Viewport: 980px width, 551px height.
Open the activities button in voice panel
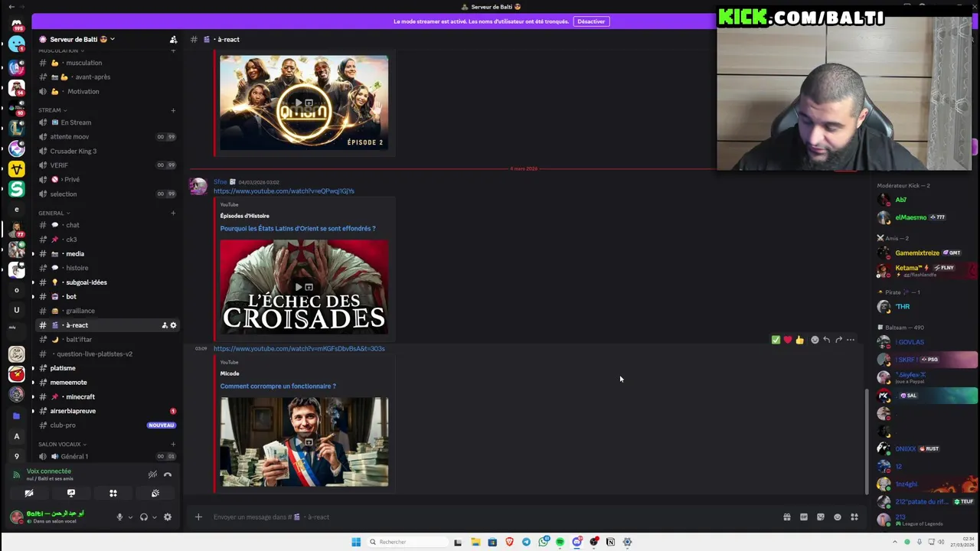[113, 494]
